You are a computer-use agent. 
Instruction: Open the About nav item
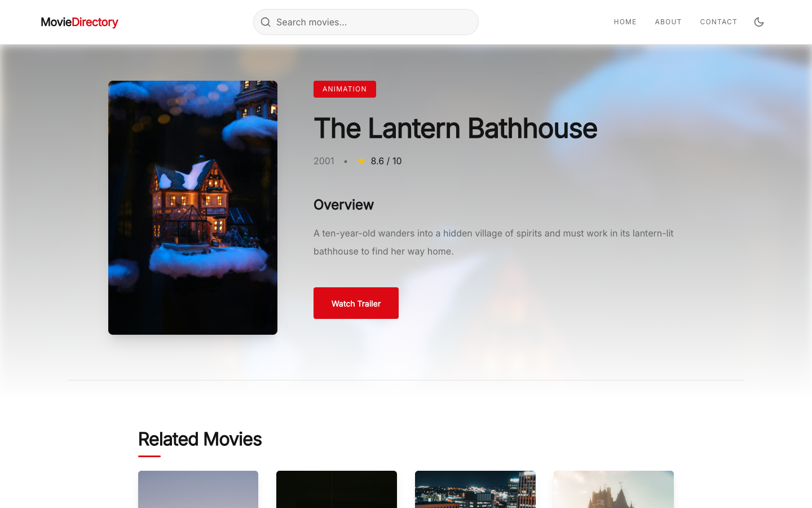point(668,22)
